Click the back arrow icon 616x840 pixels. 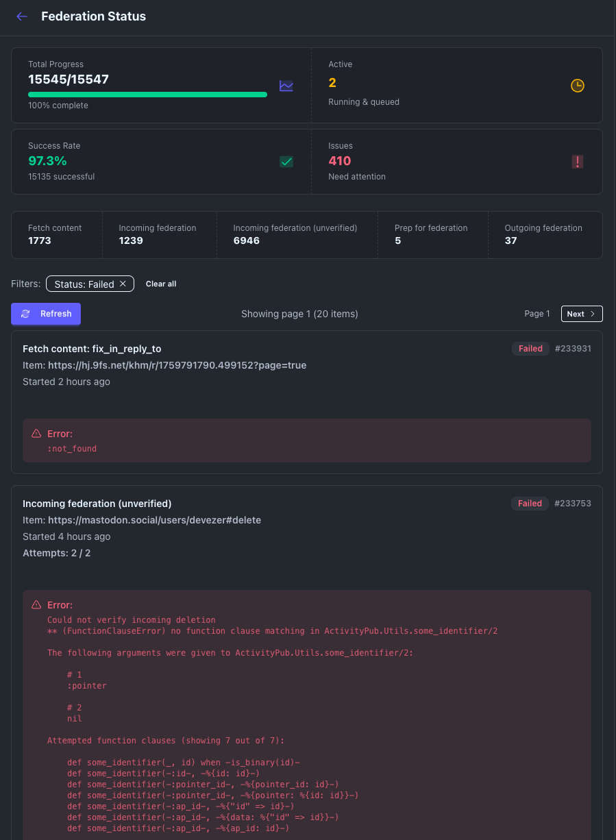[x=22, y=16]
